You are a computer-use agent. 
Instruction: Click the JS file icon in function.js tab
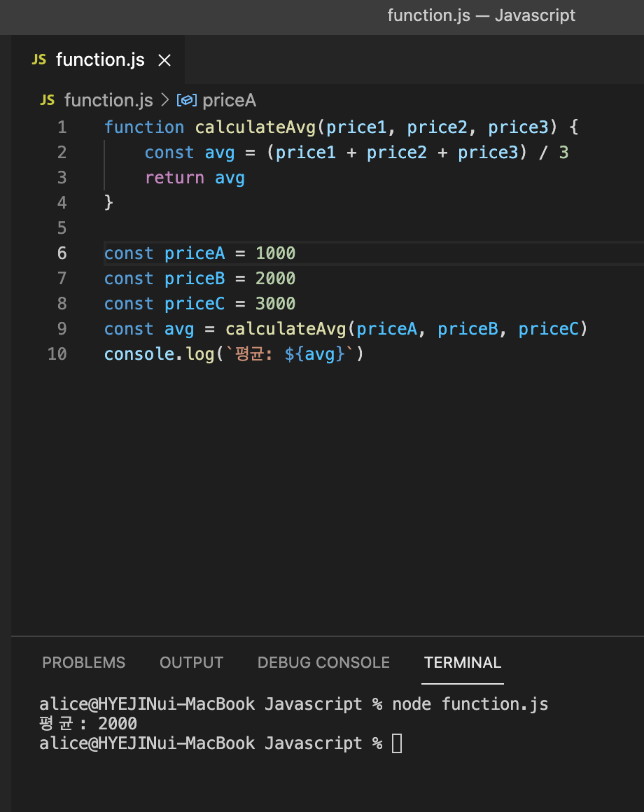(38, 59)
